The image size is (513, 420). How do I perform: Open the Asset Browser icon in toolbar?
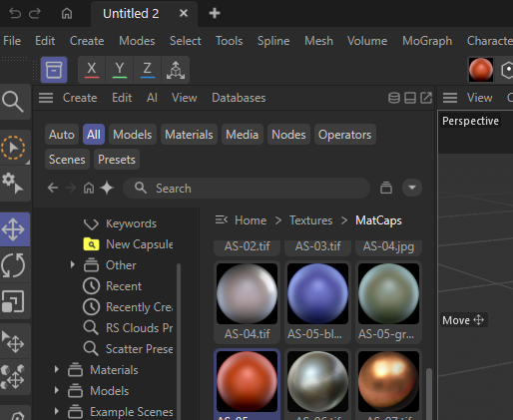54,70
